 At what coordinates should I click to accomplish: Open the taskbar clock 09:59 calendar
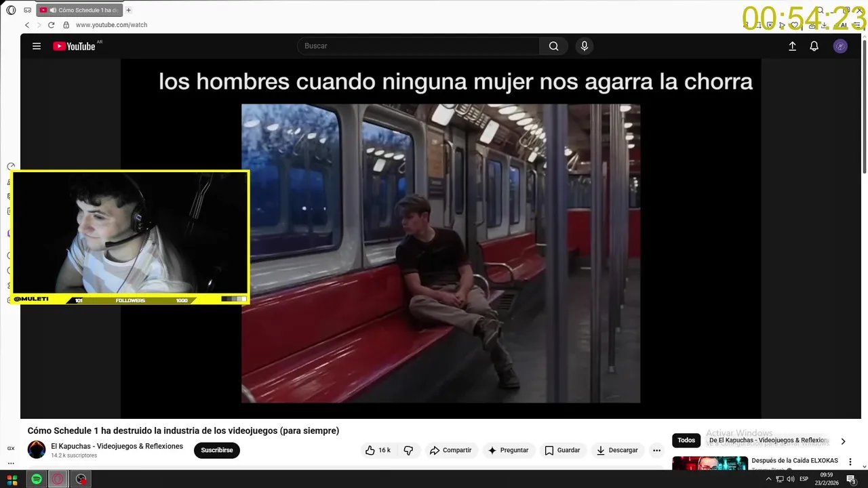click(x=827, y=479)
